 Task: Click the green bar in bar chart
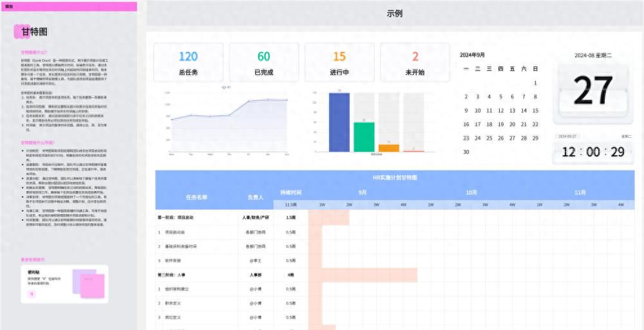tap(364, 137)
